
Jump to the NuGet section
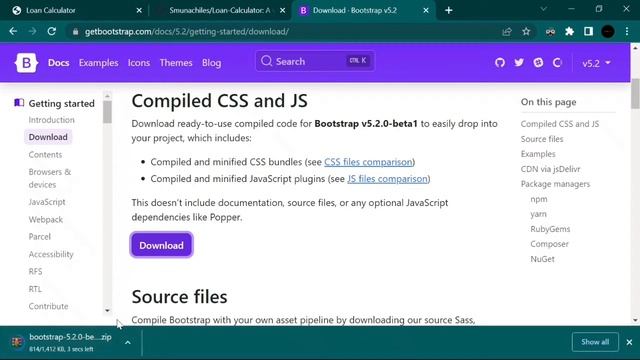(542, 259)
